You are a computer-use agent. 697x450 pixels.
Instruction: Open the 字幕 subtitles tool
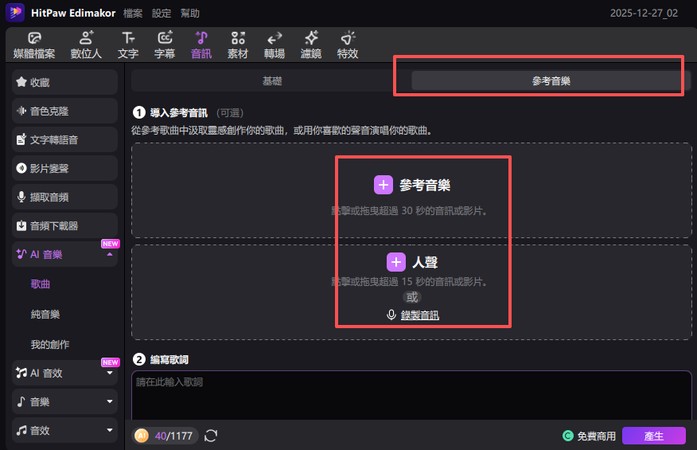point(165,45)
